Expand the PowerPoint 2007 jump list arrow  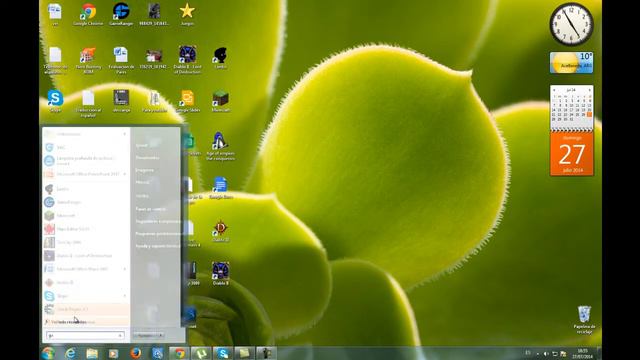(x=124, y=173)
